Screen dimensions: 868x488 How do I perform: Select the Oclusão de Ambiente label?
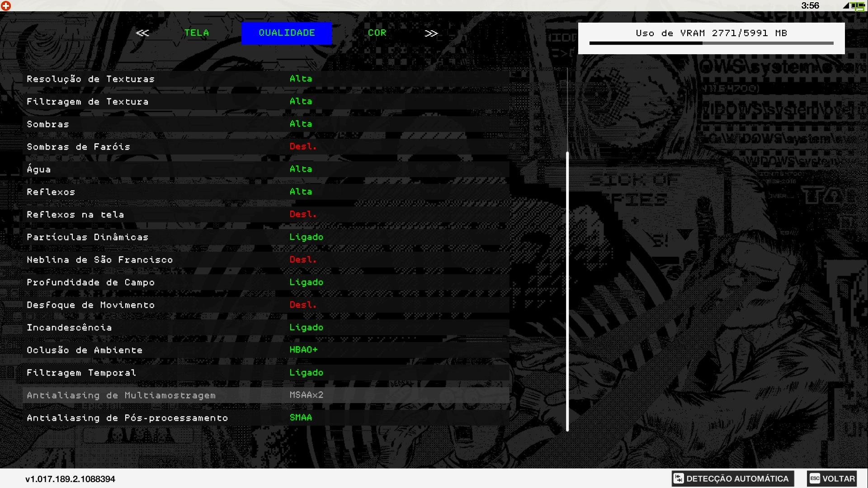[x=85, y=350]
